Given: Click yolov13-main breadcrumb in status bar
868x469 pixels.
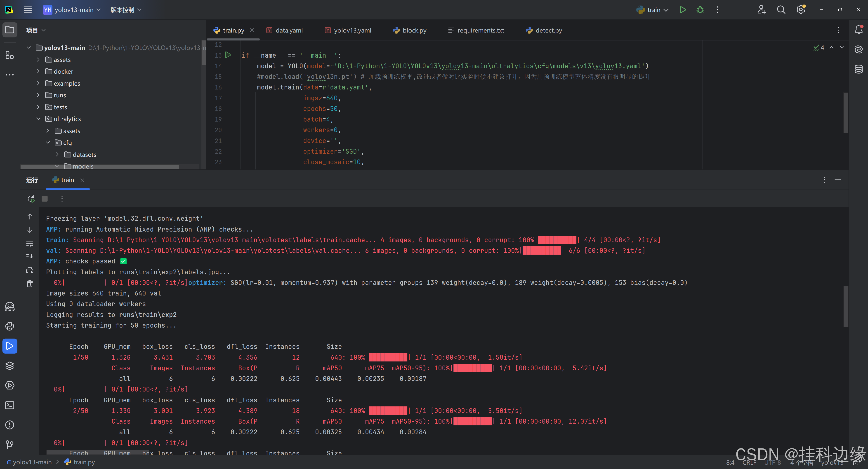Looking at the screenshot, I should [x=30, y=462].
